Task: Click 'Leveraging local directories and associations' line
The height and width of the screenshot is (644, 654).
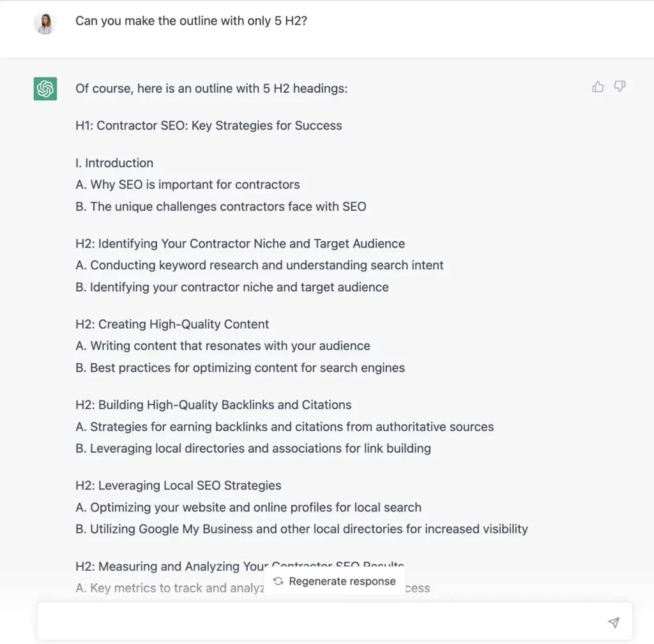Action: (x=253, y=449)
